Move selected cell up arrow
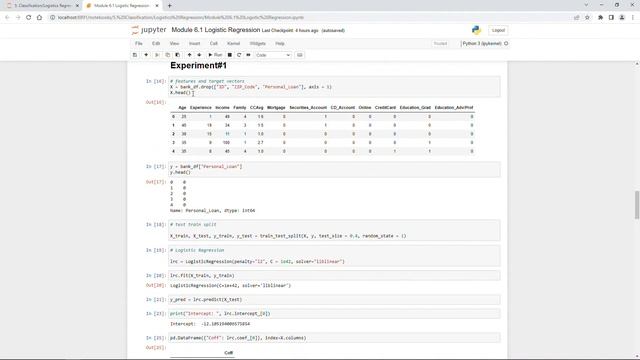Viewport: 640px width, 360px height. (x=189, y=55)
